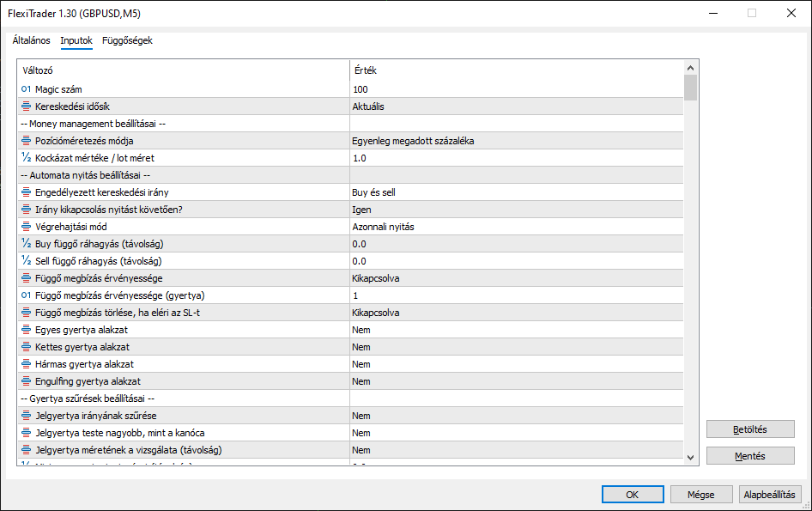This screenshot has width=812, height=511.
Task: Load settings with Betöltés button
Action: [x=750, y=429]
